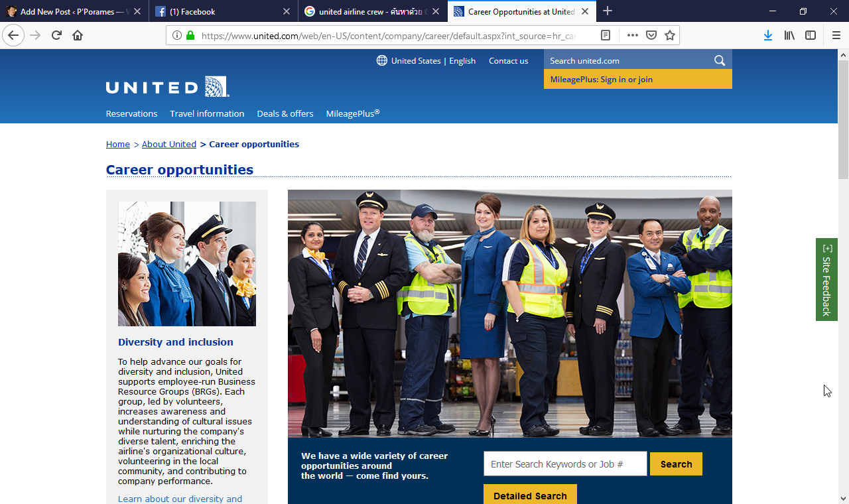Viewport: 849px width, 504px height.
Task: Click the Learn about our diversity link
Action: (x=180, y=499)
